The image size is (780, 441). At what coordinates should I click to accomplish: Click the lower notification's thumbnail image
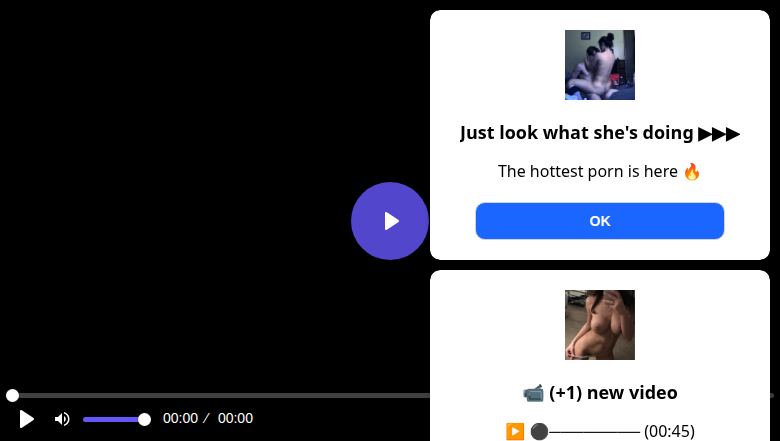(599, 325)
